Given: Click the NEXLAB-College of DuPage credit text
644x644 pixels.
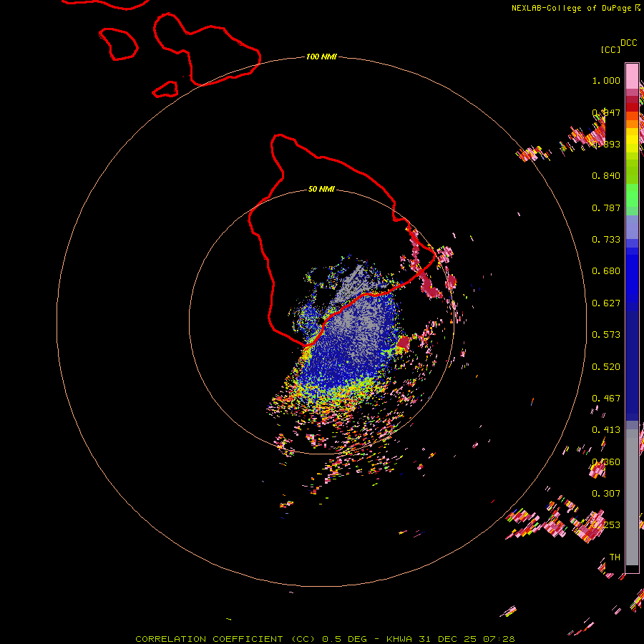Looking at the screenshot, I should point(571,8).
